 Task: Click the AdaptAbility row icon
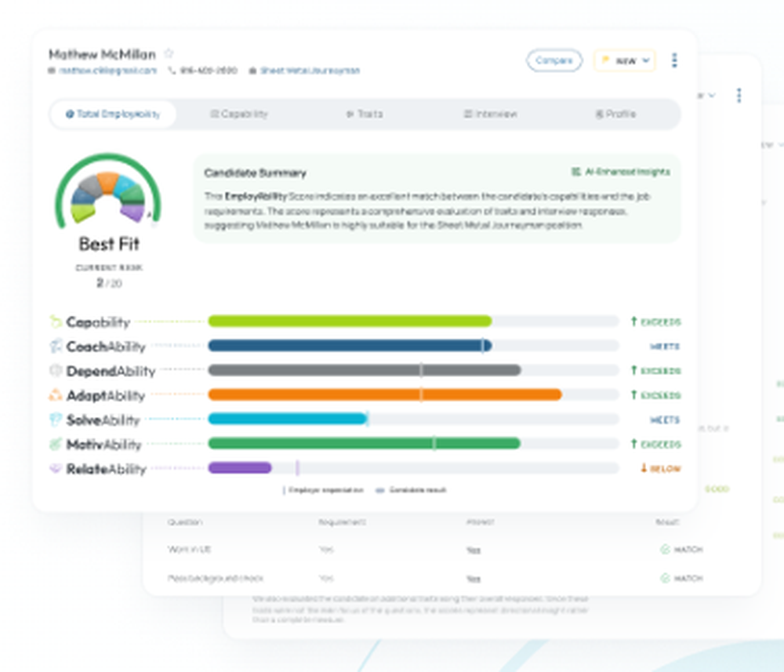point(56,395)
